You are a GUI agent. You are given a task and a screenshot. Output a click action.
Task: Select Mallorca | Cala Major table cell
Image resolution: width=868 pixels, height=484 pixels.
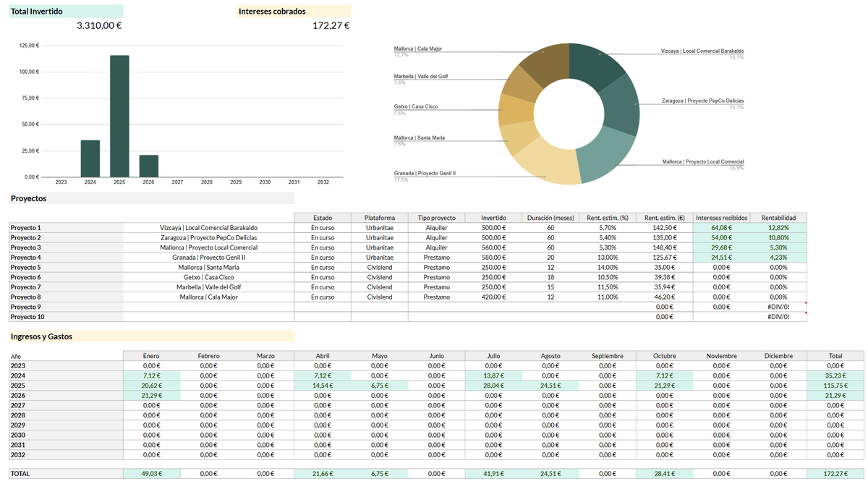tap(208, 297)
